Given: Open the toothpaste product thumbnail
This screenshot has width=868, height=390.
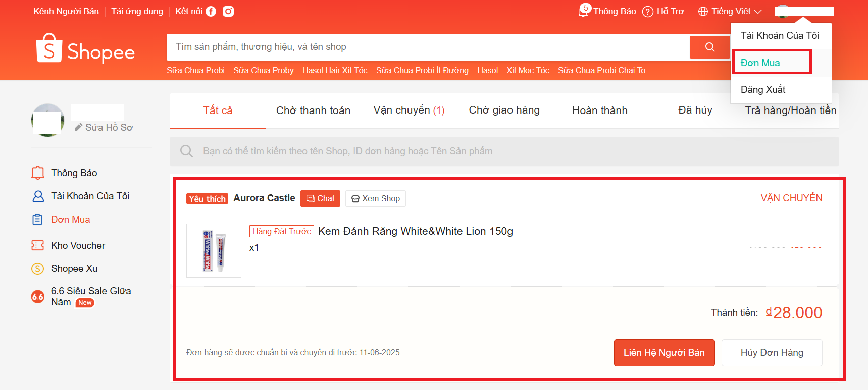Looking at the screenshot, I should (x=214, y=251).
